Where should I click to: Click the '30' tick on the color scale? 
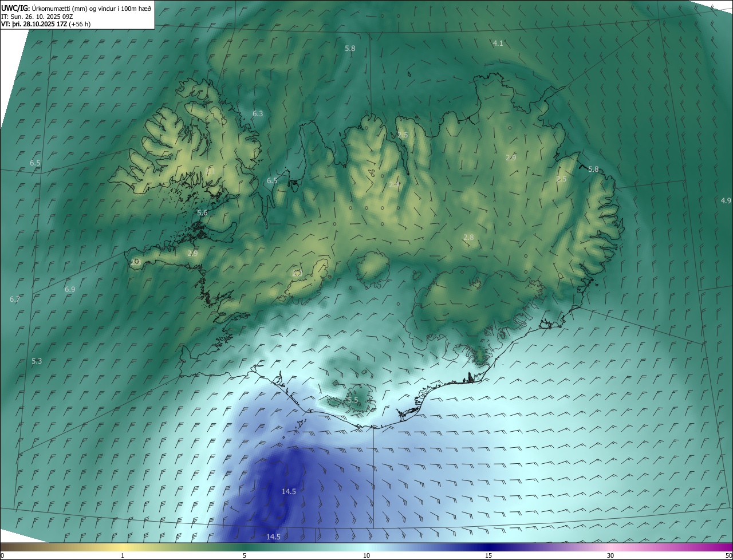pyautogui.click(x=610, y=555)
